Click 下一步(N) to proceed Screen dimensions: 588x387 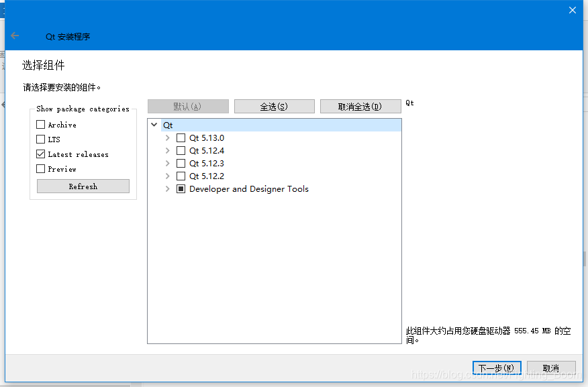497,368
